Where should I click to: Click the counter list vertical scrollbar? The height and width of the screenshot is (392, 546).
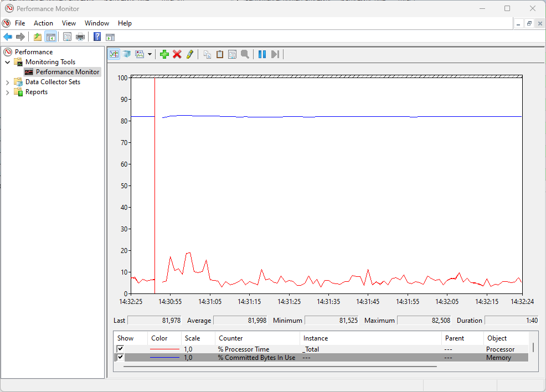[x=533, y=348]
